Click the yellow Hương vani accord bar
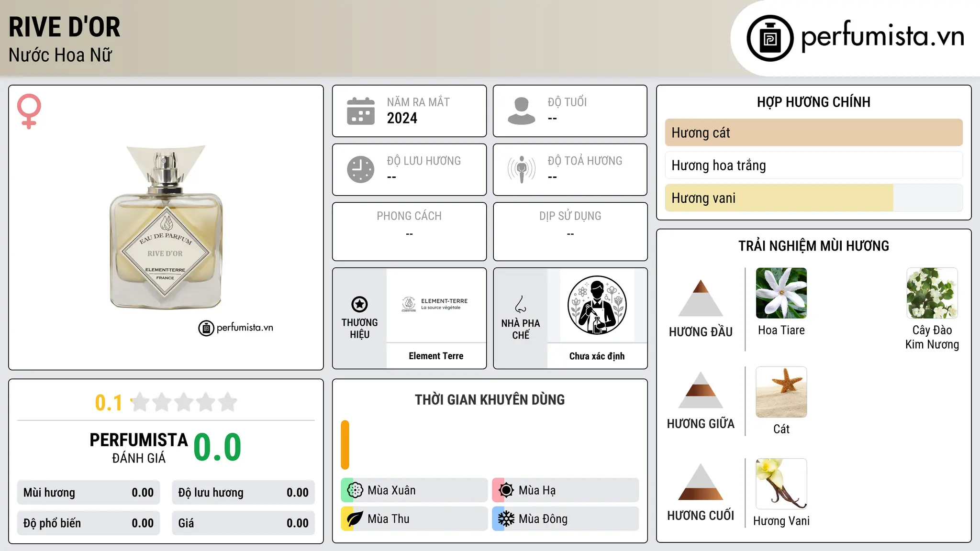 tap(779, 198)
